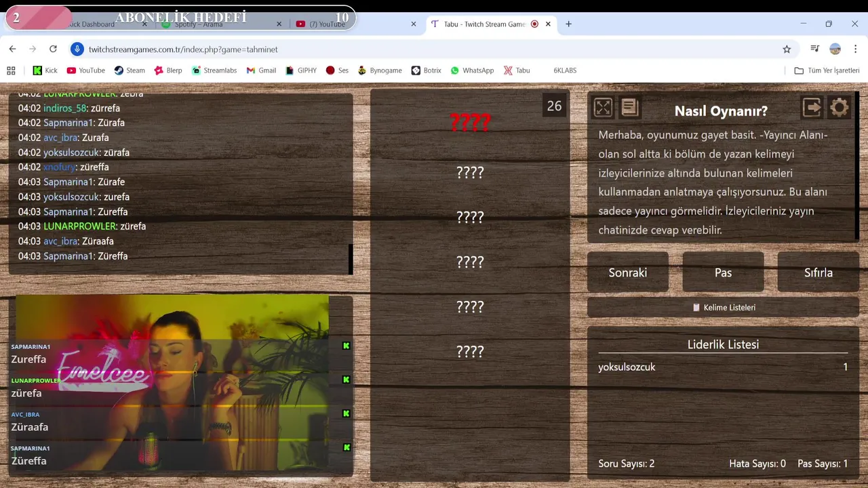Open the Chrome media control icon
The height and width of the screenshot is (488, 868).
click(815, 49)
